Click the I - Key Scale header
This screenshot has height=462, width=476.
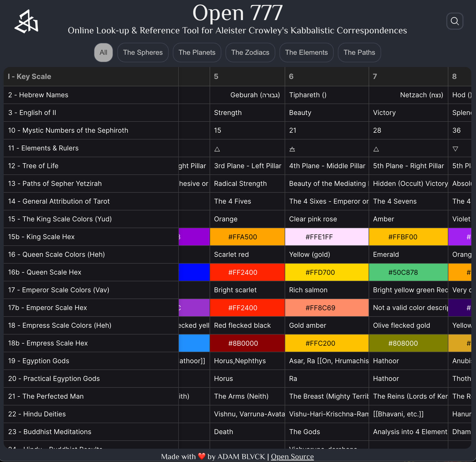click(x=29, y=76)
